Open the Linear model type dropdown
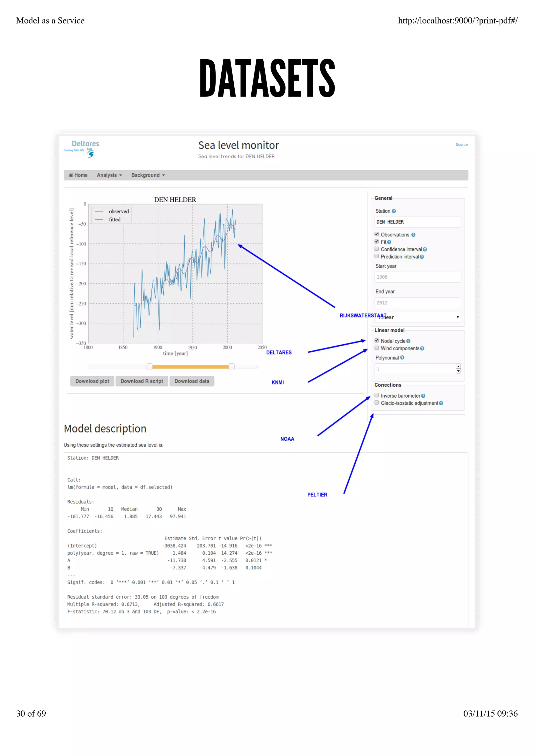The width and height of the screenshot is (534, 756). coord(417,317)
